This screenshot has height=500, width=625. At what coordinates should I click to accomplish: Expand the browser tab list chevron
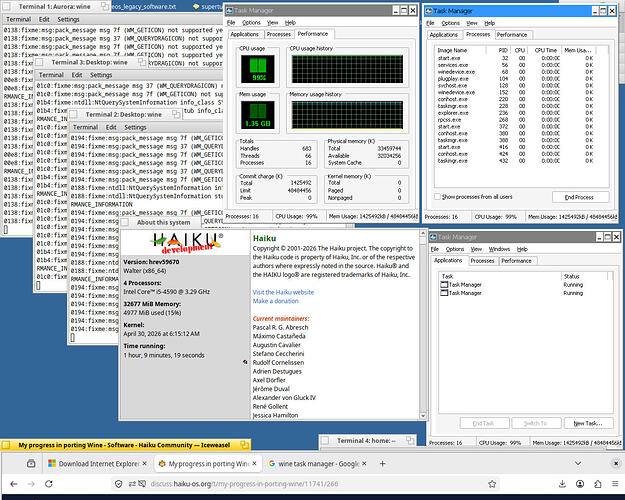click(x=578, y=463)
